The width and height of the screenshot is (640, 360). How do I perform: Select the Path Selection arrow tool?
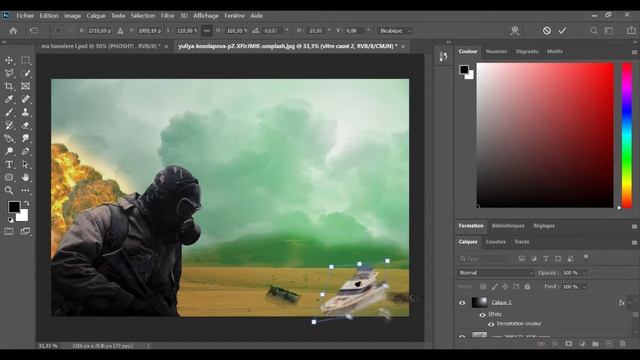point(25,164)
